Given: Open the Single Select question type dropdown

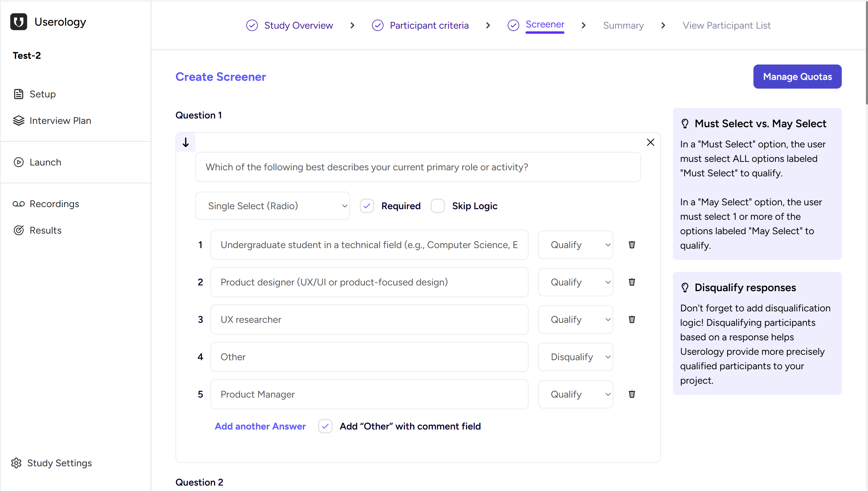Looking at the screenshot, I should pos(273,206).
